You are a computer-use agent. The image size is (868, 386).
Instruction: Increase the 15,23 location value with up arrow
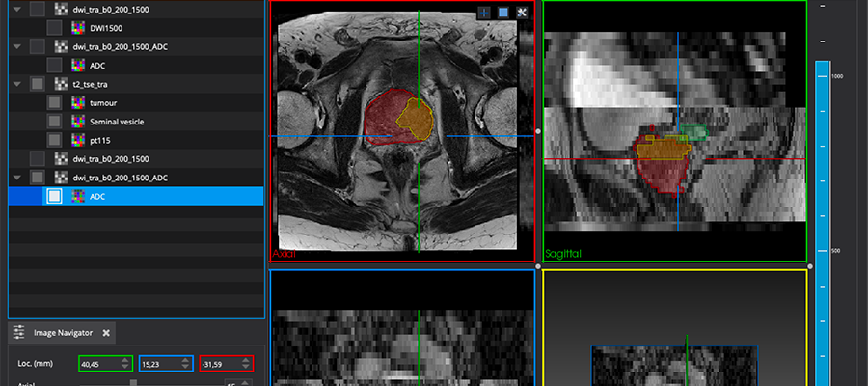click(x=186, y=360)
